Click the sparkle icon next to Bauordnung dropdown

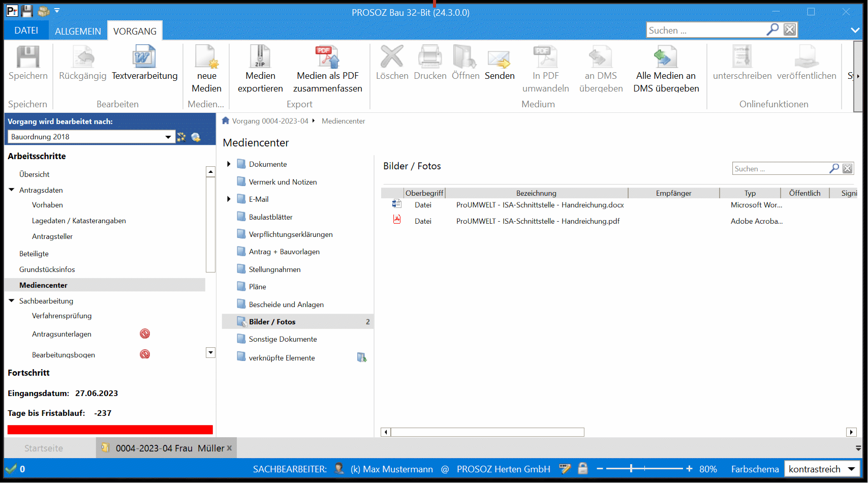pos(181,137)
